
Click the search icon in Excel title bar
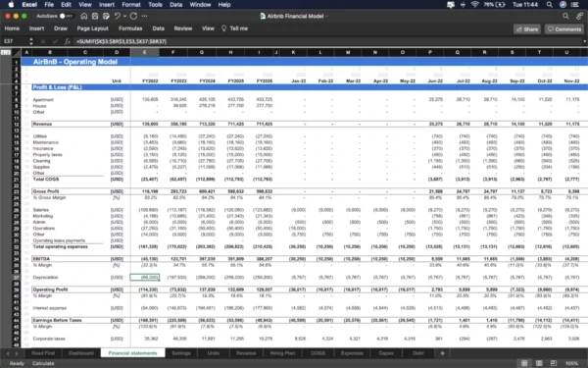tap(565, 16)
